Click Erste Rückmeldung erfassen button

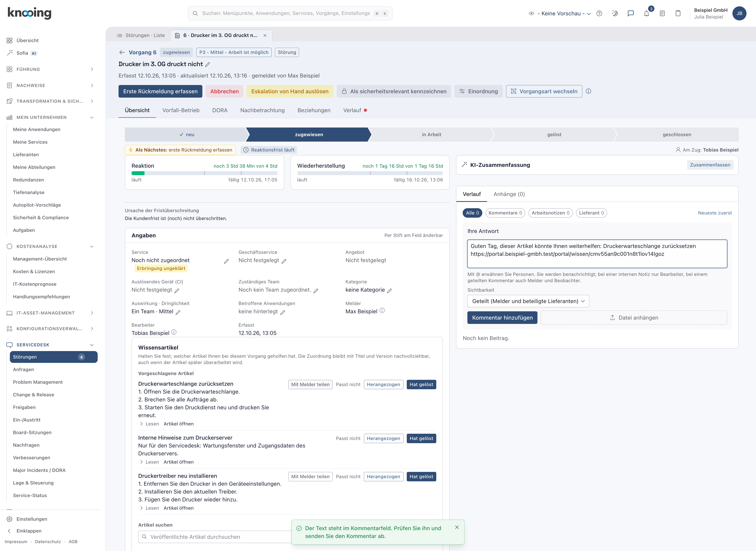tap(160, 91)
